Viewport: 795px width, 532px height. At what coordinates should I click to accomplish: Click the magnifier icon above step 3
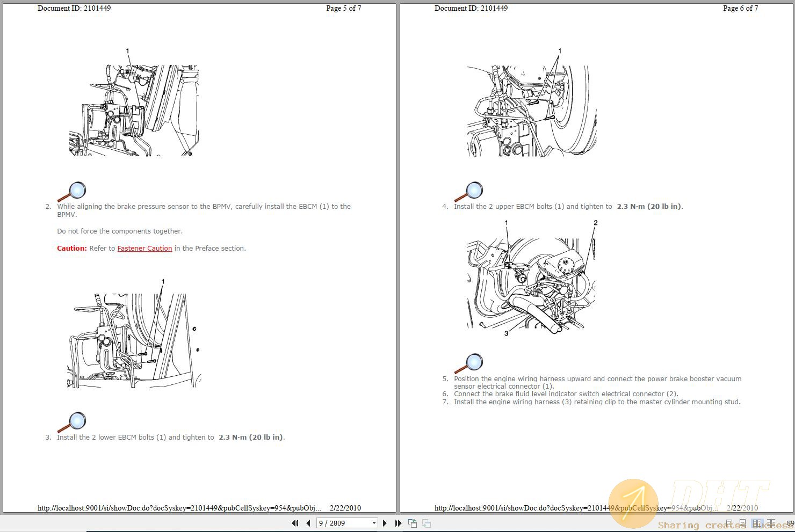72,422
